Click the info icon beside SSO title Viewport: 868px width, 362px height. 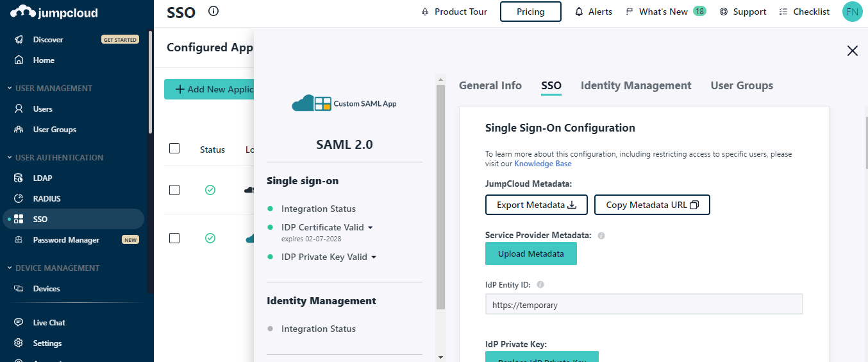213,11
